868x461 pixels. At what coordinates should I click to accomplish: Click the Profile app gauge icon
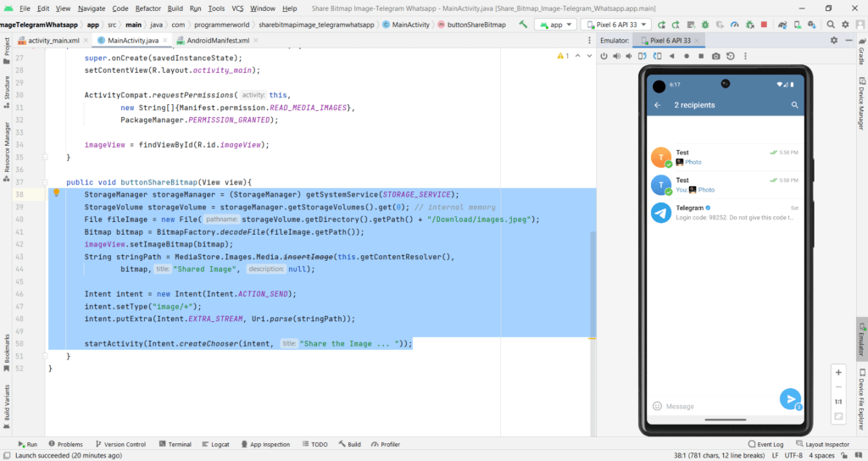click(x=735, y=25)
